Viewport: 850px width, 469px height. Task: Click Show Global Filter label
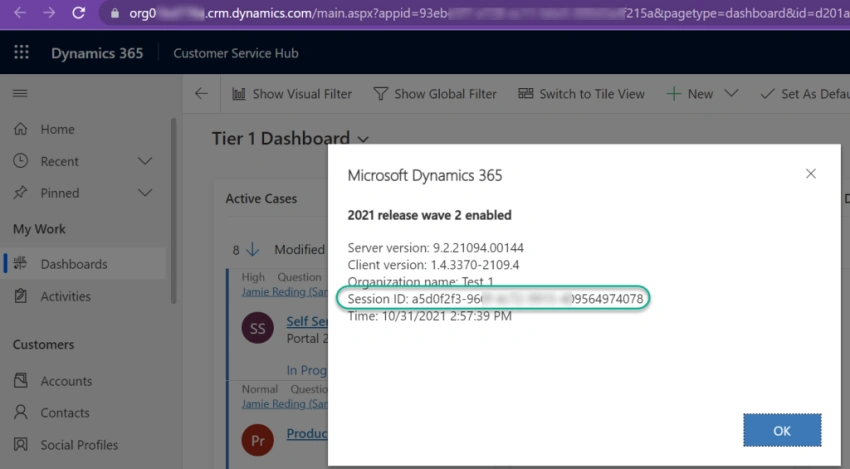point(445,94)
